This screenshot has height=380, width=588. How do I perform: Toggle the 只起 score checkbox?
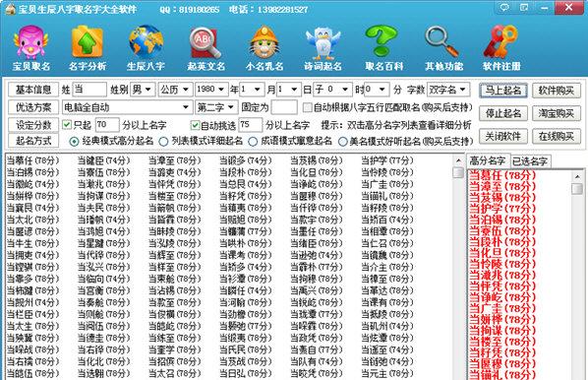pos(67,125)
